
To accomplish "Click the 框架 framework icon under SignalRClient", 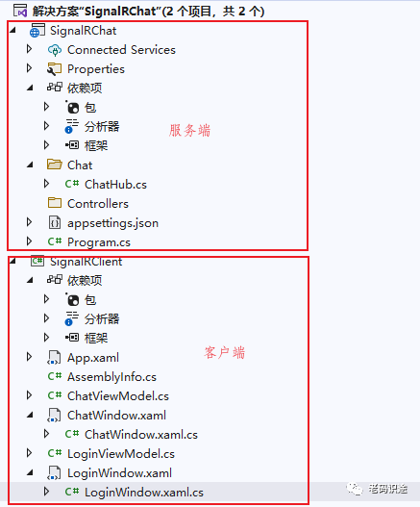I will point(72,338).
